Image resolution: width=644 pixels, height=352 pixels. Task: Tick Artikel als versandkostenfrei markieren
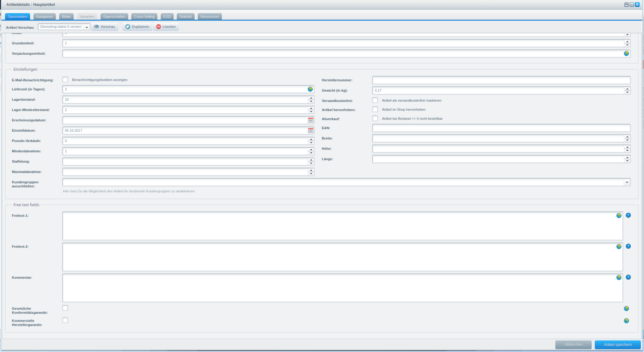point(375,100)
